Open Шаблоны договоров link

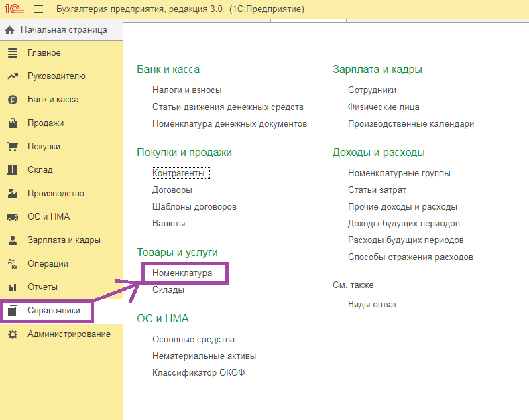point(194,206)
